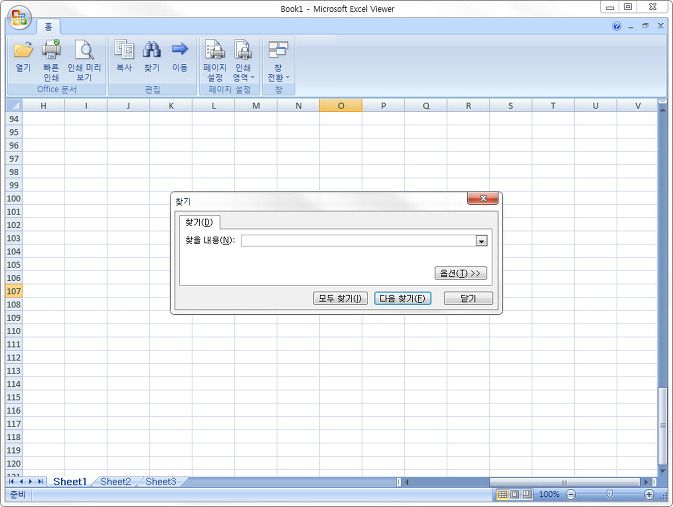Image resolution: width=673 pixels, height=507 pixels.
Task: Click the 모두 찾기(I) button
Action: pos(340,298)
